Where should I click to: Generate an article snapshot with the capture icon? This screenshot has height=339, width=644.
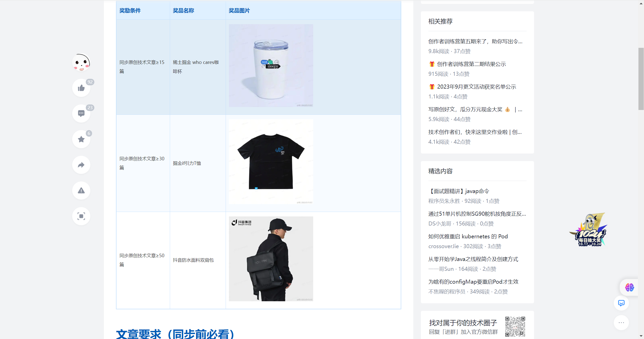(81, 216)
